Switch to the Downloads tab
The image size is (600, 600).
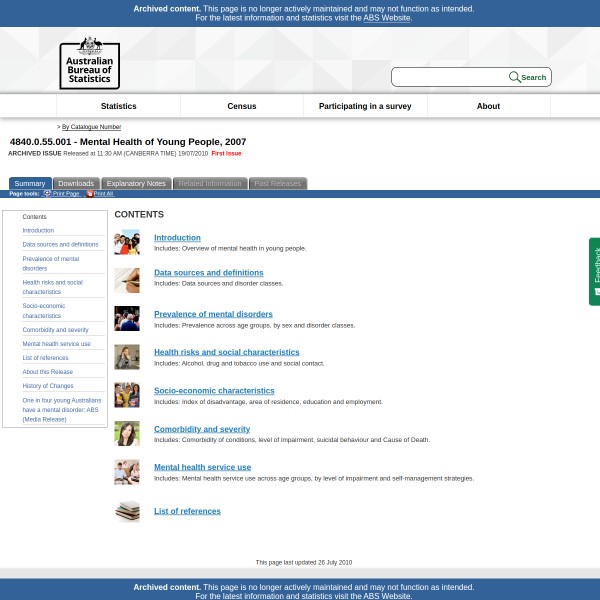(x=76, y=183)
